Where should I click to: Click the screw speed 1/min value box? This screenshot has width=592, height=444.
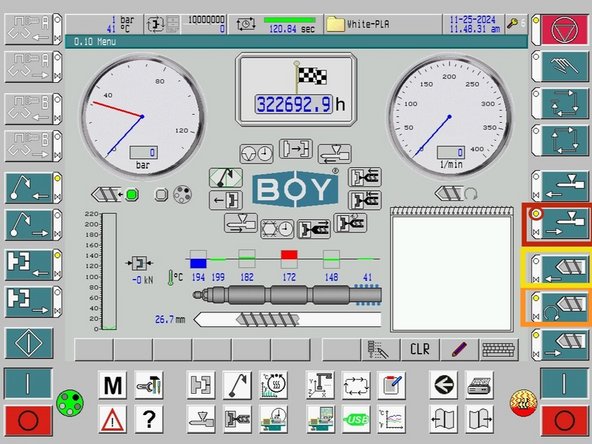pyautogui.click(x=451, y=152)
